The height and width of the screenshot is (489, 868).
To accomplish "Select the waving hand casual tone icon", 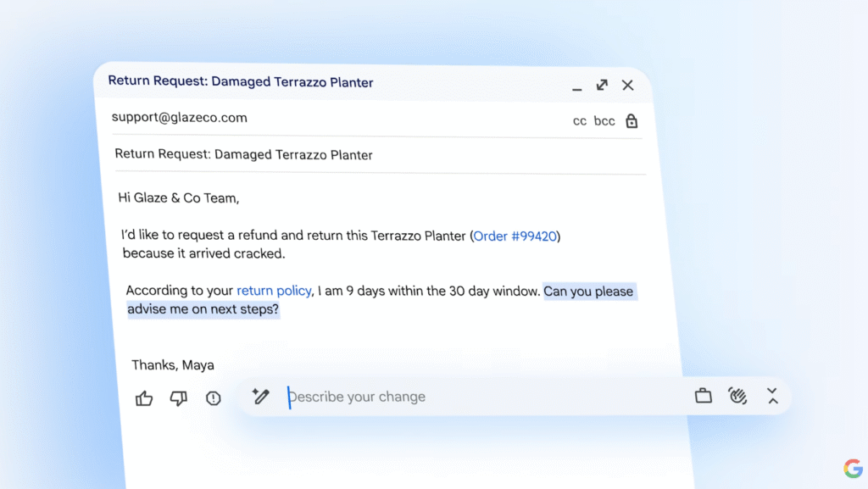I will pyautogui.click(x=737, y=396).
